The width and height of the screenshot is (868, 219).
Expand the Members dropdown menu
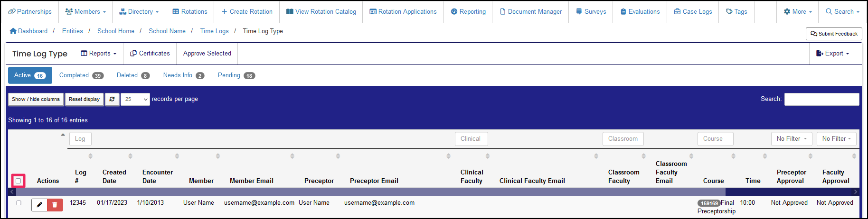pos(85,11)
